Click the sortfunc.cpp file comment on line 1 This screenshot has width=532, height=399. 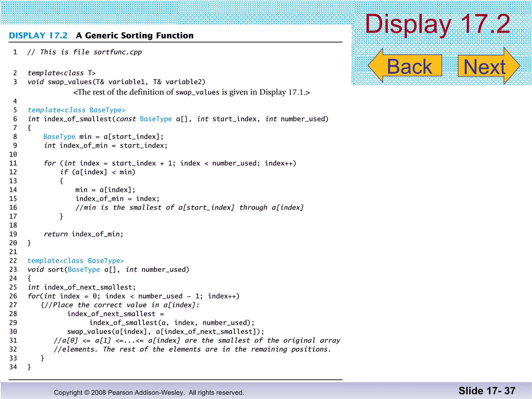click(x=85, y=52)
